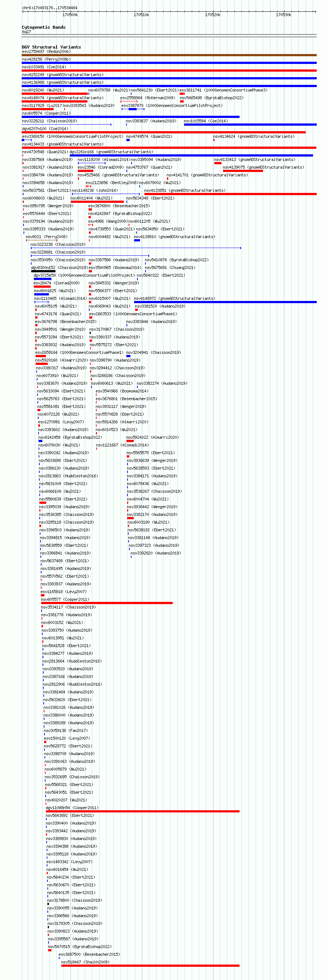
Task: Click the esv2759497 (Redon2006) variant label
Action: click(46, 51)
